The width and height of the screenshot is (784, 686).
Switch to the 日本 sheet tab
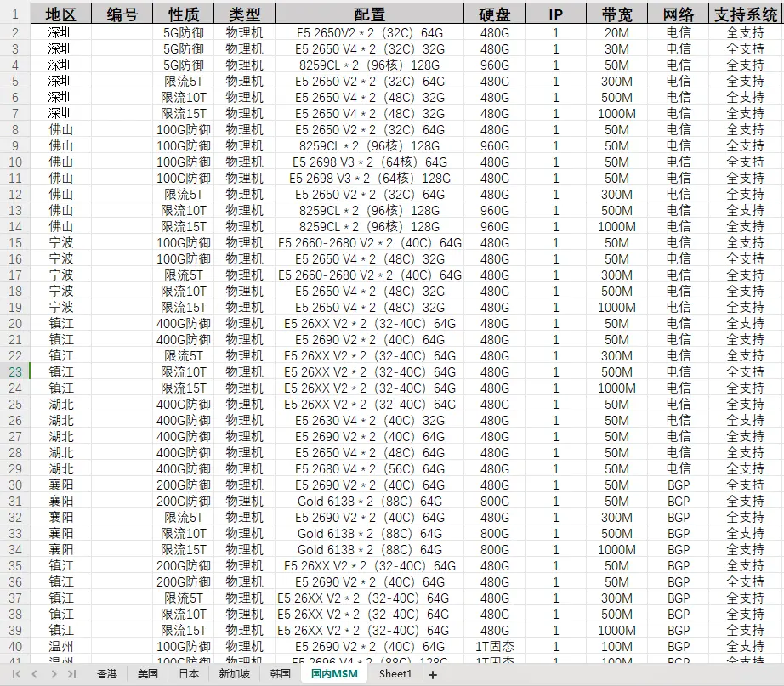pyautogui.click(x=189, y=674)
